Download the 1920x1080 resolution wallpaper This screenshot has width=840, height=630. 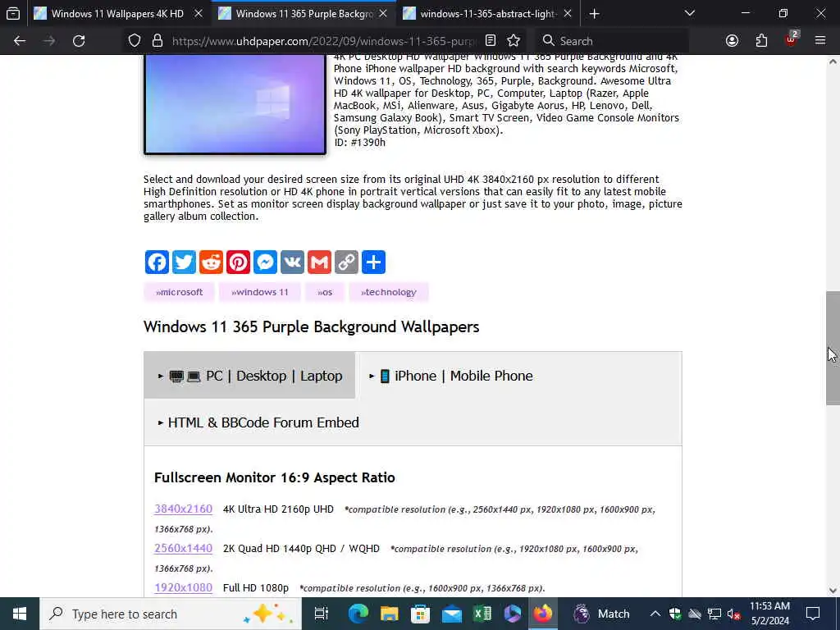pos(183,587)
